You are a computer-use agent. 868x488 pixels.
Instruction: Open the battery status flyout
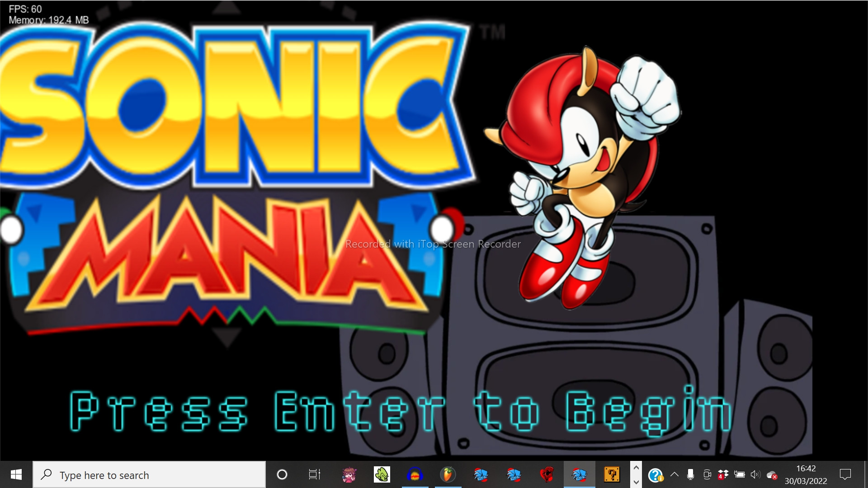(740, 474)
